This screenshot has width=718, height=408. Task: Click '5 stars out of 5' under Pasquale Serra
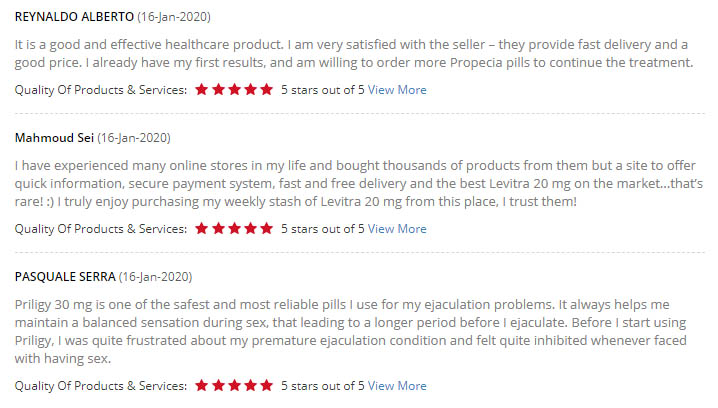(x=323, y=386)
